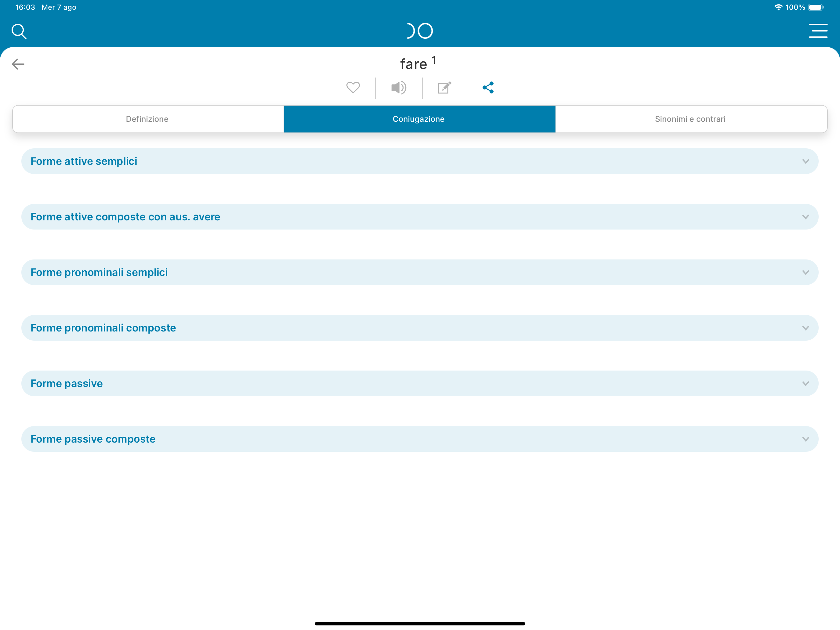Open the search magnifier icon
Viewport: 840px width, 630px height.
tap(19, 31)
